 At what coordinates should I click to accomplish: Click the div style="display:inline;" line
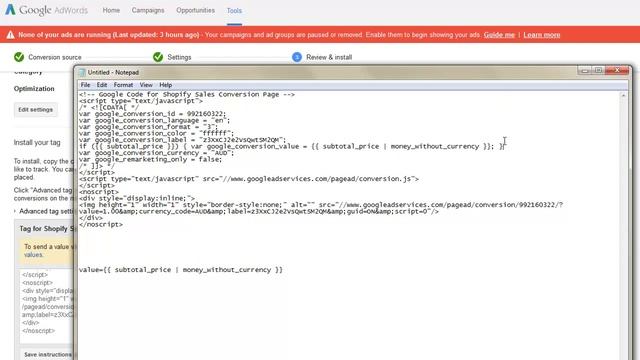(137, 198)
